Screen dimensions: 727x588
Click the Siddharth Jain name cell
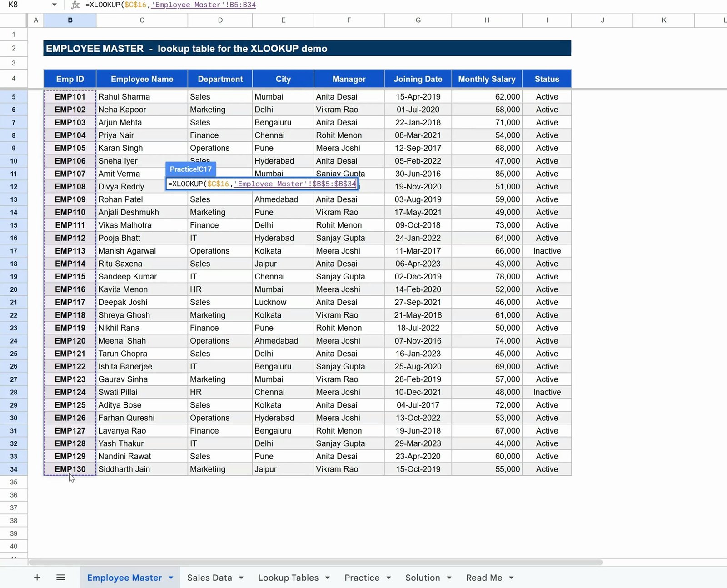[142, 469]
